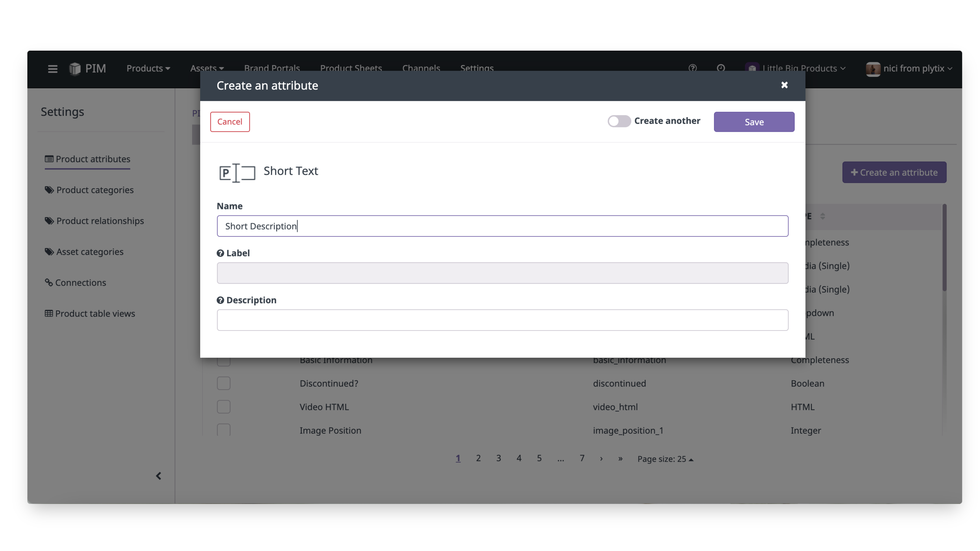Select Product attributes in sidebar

(x=87, y=159)
